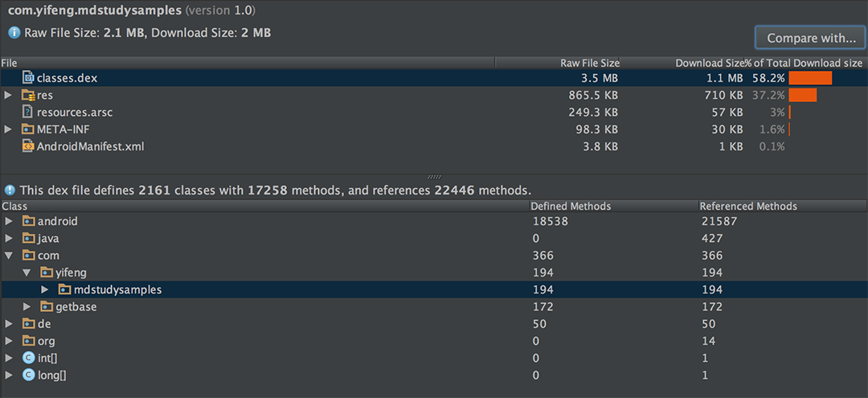Click the res folder icon

pyautogui.click(x=28, y=95)
